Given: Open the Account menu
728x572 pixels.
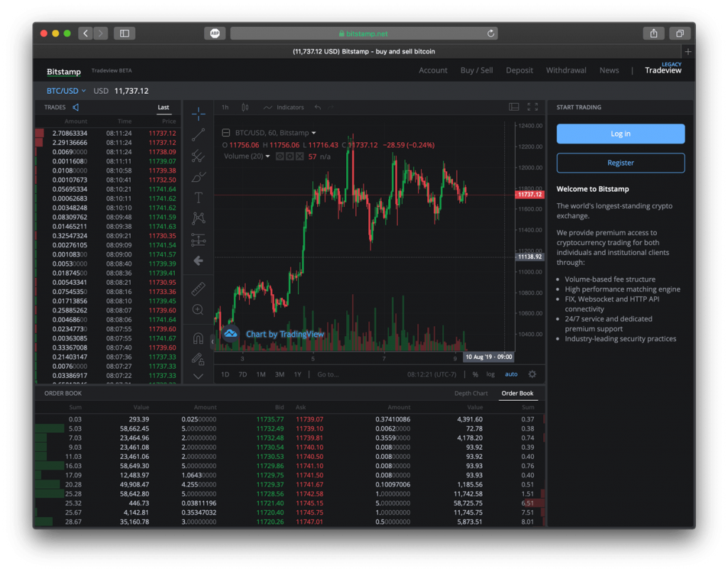Looking at the screenshot, I should (x=433, y=70).
